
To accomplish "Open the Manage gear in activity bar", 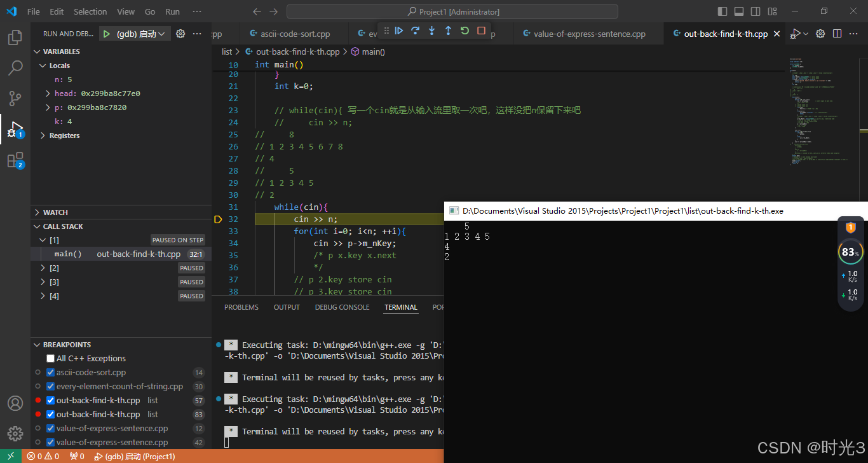I will (15, 434).
